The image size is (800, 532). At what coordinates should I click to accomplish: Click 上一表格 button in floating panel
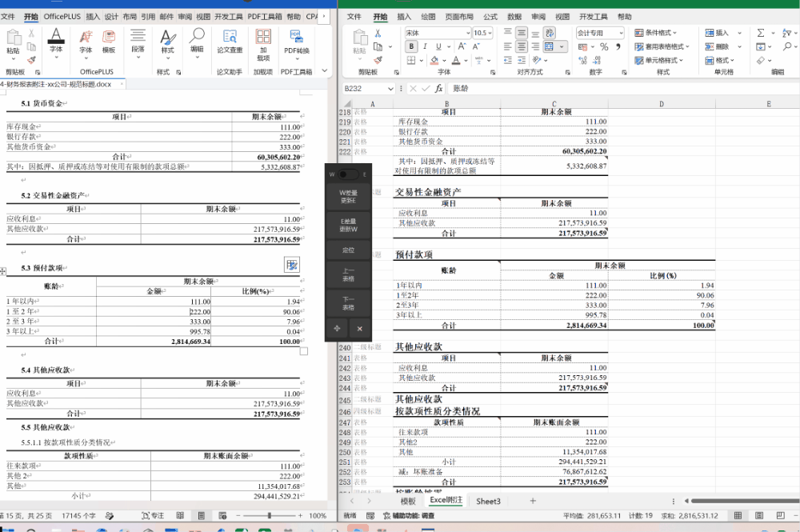pyautogui.click(x=349, y=275)
